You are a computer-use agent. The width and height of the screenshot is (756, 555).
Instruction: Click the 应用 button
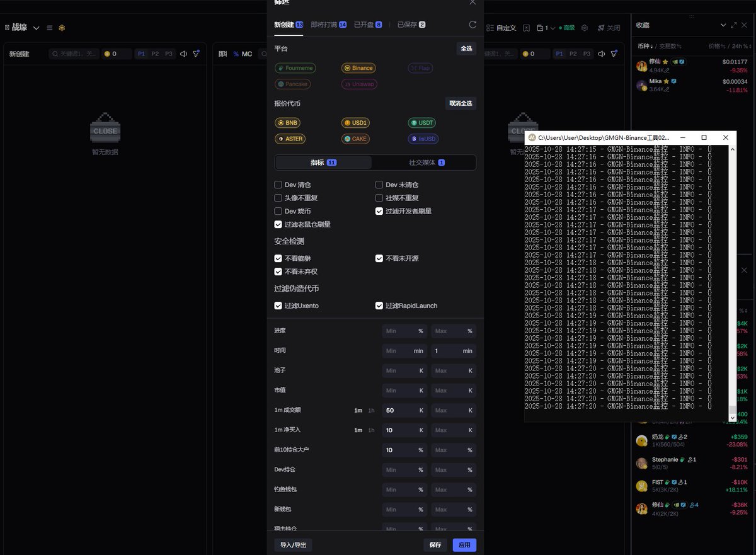pyautogui.click(x=464, y=545)
